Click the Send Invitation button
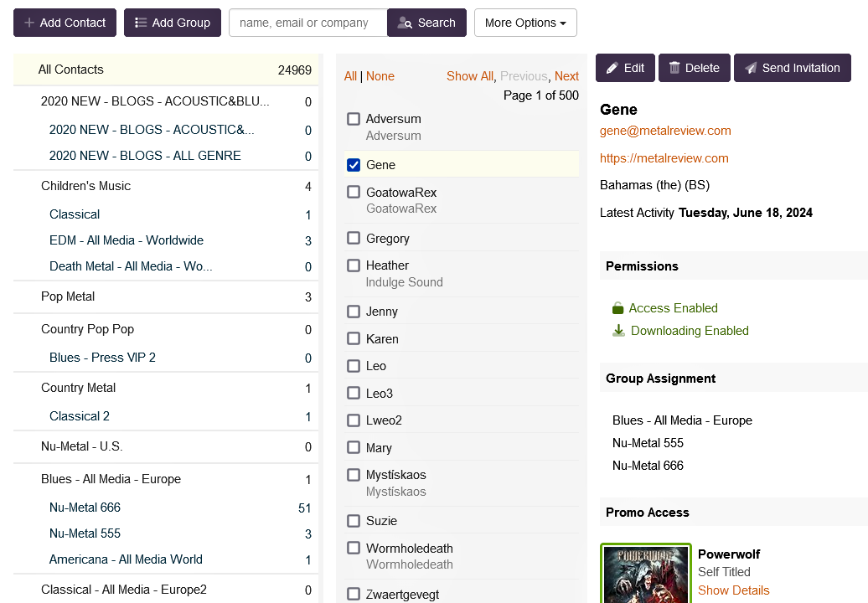 [x=792, y=68]
